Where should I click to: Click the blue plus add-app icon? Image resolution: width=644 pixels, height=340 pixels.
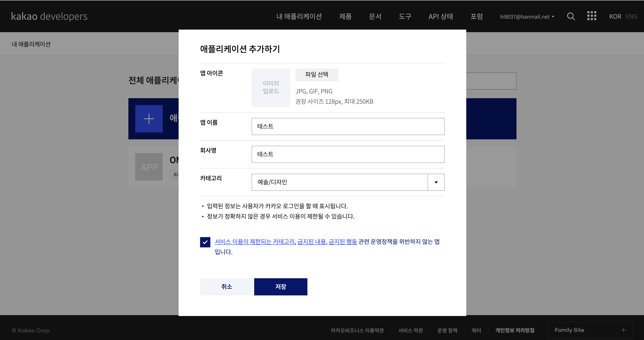tap(149, 119)
